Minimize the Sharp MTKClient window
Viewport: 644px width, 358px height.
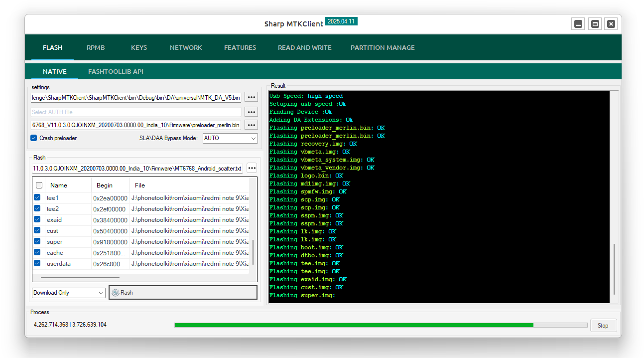[x=578, y=24]
